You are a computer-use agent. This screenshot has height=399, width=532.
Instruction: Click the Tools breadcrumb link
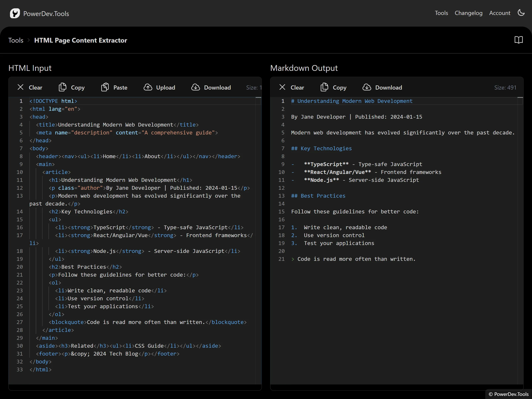click(16, 40)
